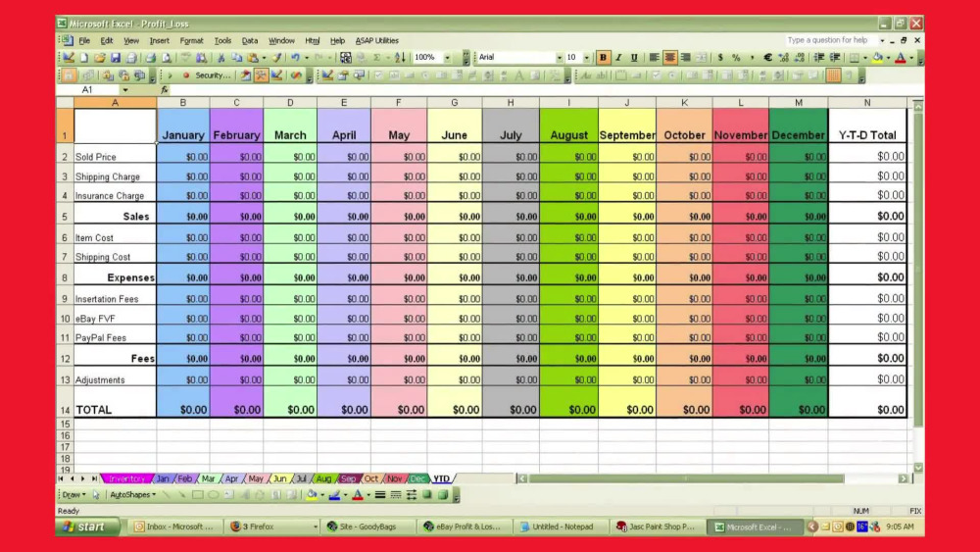Toggle the grid button on Forms toolbar

click(834, 75)
